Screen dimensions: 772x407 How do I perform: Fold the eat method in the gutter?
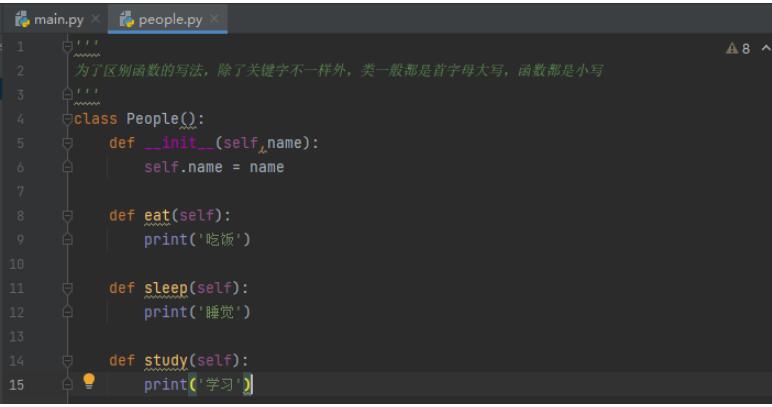pyautogui.click(x=67, y=216)
